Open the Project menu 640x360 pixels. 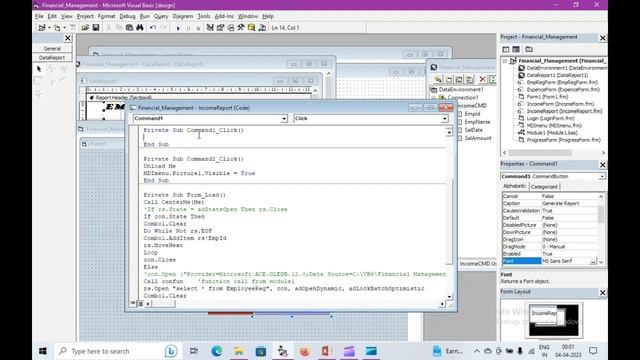[x=85, y=16]
